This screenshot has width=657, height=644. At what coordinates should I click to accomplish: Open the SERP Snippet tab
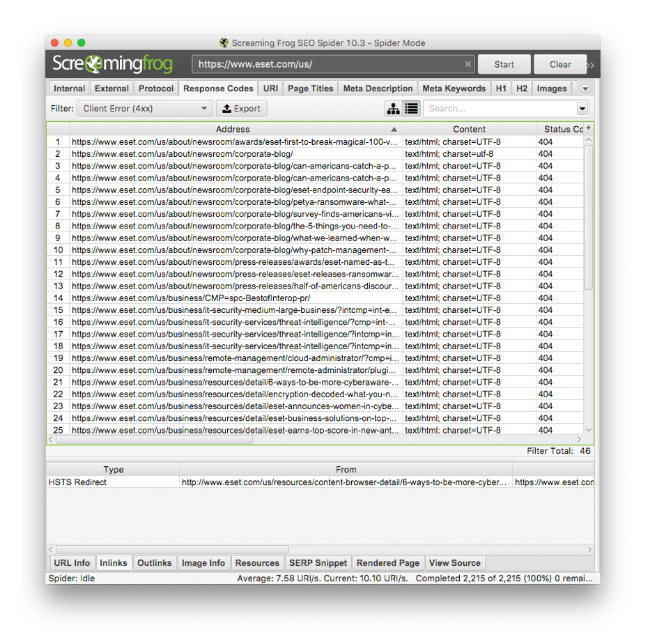(x=318, y=563)
